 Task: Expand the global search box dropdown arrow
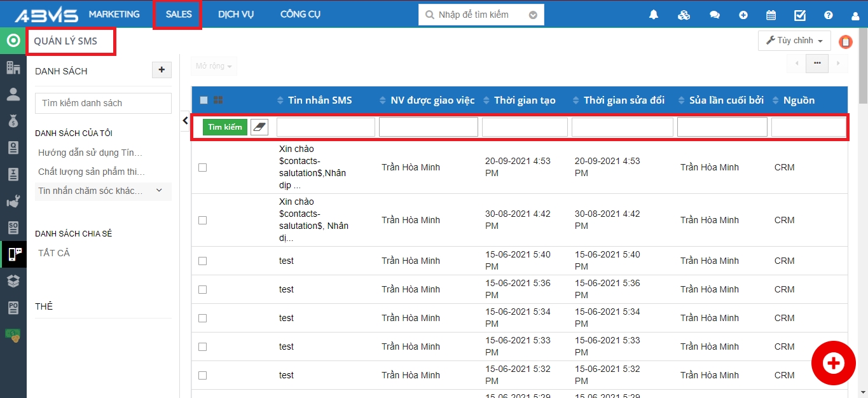pyautogui.click(x=533, y=15)
